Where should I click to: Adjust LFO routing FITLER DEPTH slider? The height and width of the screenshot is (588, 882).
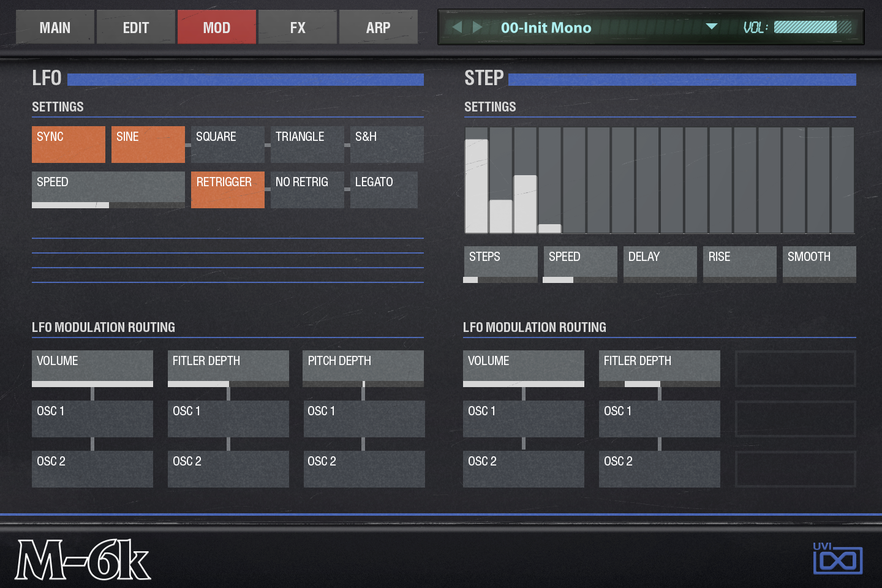[228, 369]
